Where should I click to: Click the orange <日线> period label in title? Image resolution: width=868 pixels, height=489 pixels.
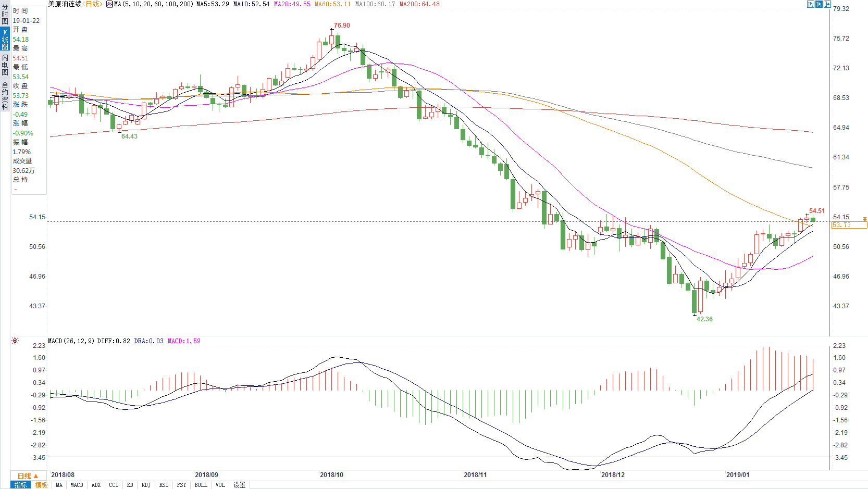tap(92, 4)
